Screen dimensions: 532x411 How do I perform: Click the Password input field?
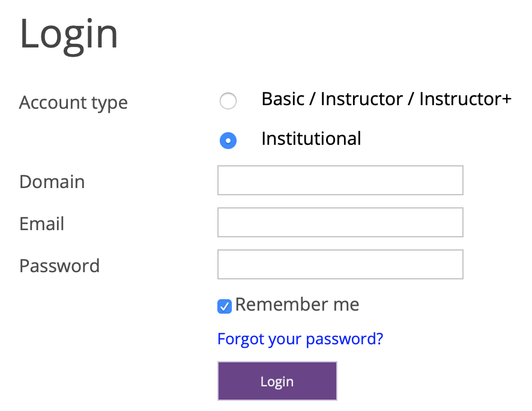[340, 264]
